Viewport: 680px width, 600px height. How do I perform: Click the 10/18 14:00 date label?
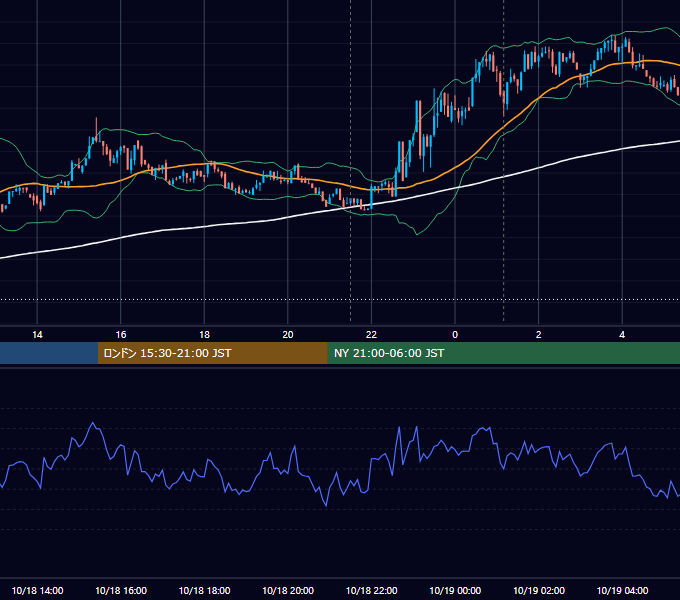pos(37,590)
